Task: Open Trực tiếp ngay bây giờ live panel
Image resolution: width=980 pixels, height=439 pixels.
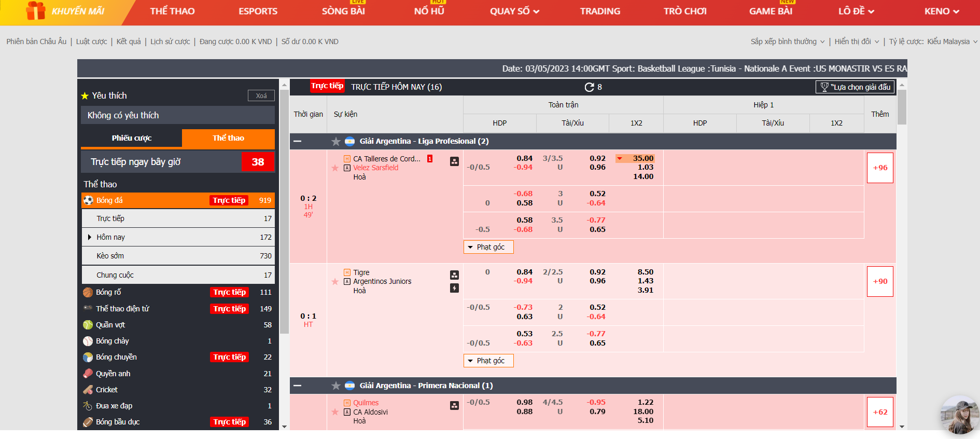Action: (x=178, y=162)
